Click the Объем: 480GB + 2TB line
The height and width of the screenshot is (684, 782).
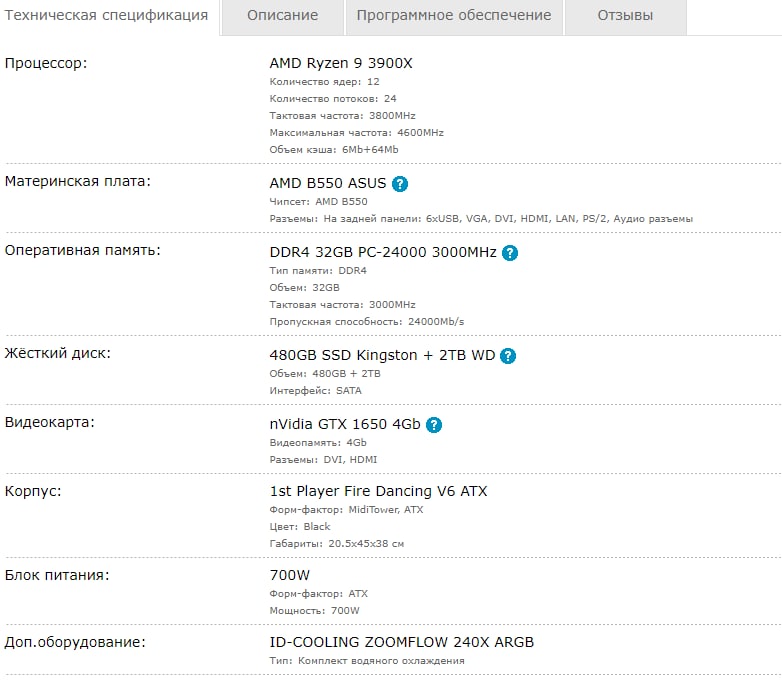325,374
